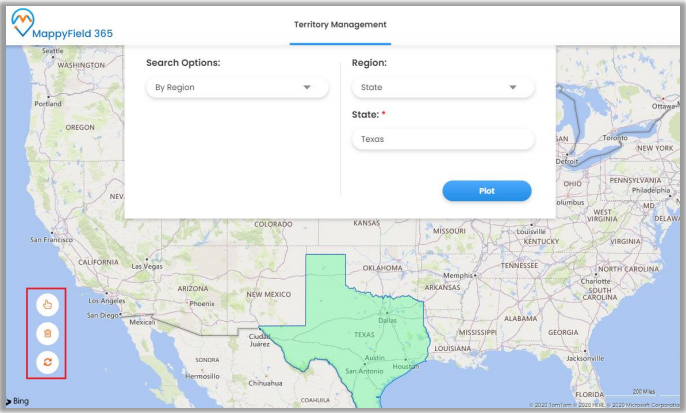Click the New Mexico state label
This screenshot has width=686, height=413.
click(268, 294)
